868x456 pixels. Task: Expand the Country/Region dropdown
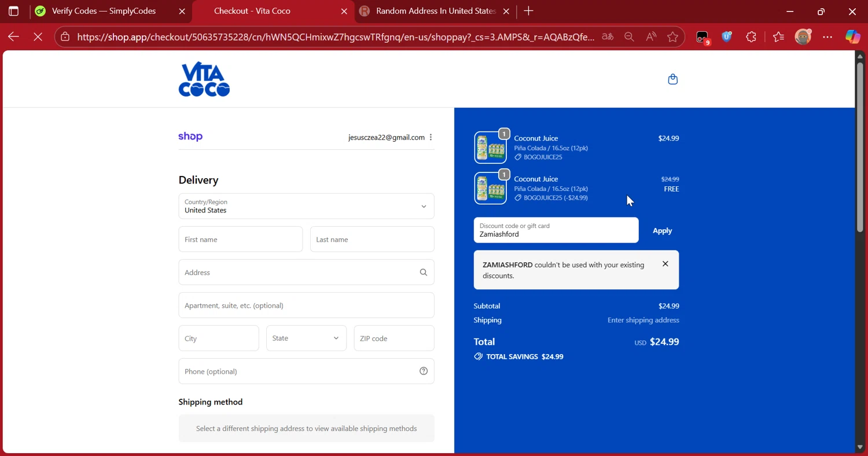coord(306,206)
